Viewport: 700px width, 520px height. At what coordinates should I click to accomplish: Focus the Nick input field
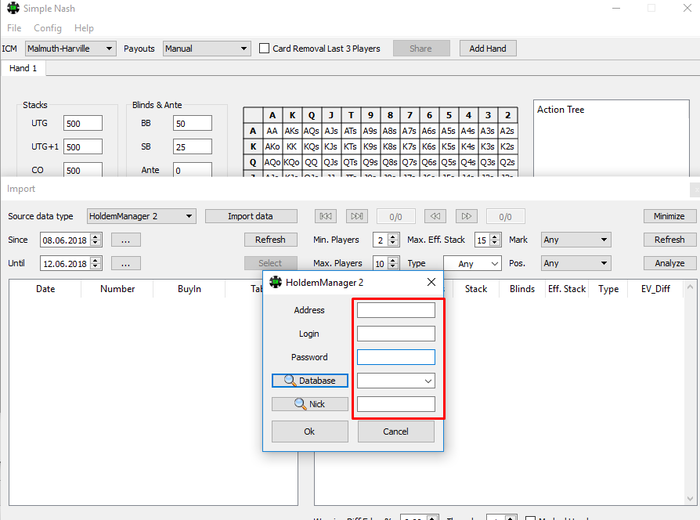[396, 404]
